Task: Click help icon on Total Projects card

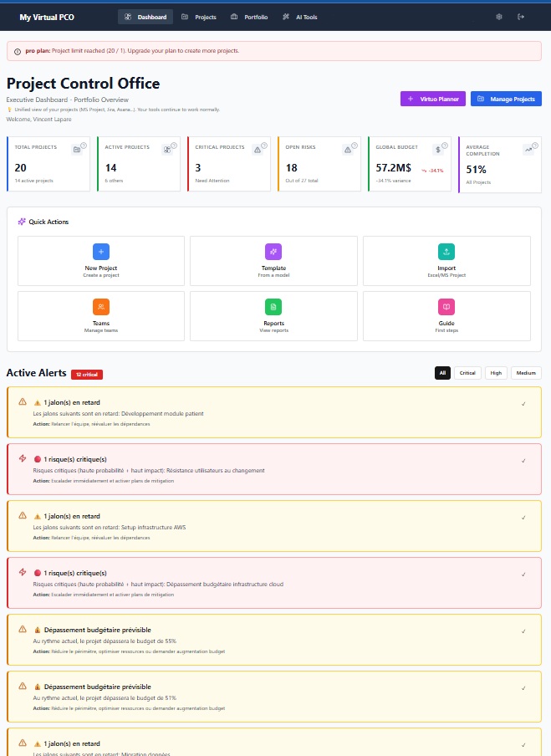Action: click(x=84, y=146)
